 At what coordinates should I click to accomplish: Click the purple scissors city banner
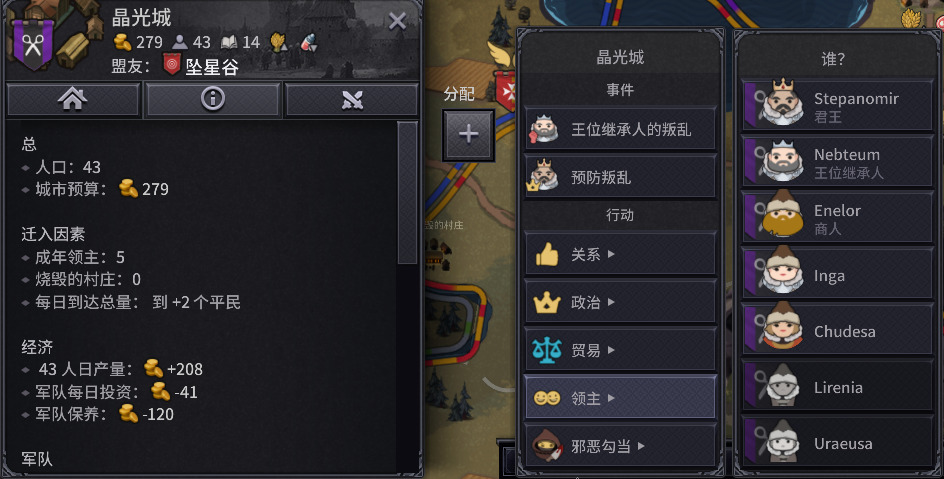33,43
